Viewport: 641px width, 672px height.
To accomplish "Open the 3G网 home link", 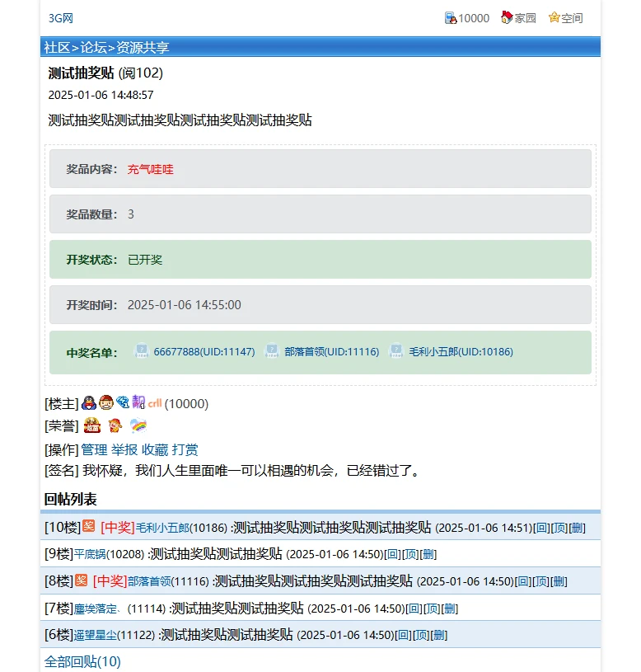I will point(60,18).
